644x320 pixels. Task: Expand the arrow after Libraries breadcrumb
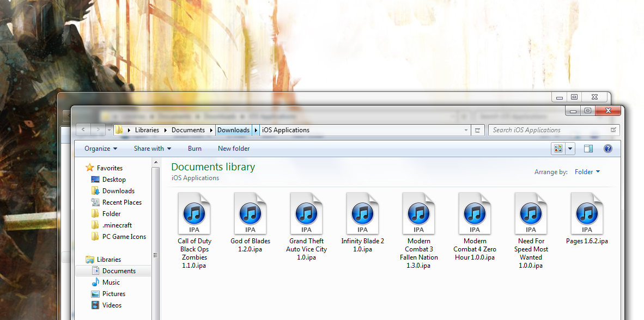click(x=165, y=130)
